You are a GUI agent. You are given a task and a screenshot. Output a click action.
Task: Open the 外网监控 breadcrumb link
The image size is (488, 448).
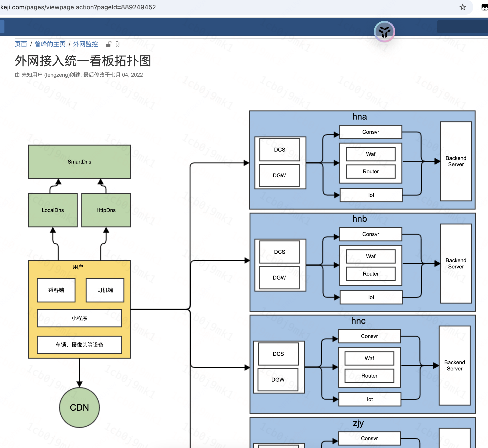coord(85,44)
